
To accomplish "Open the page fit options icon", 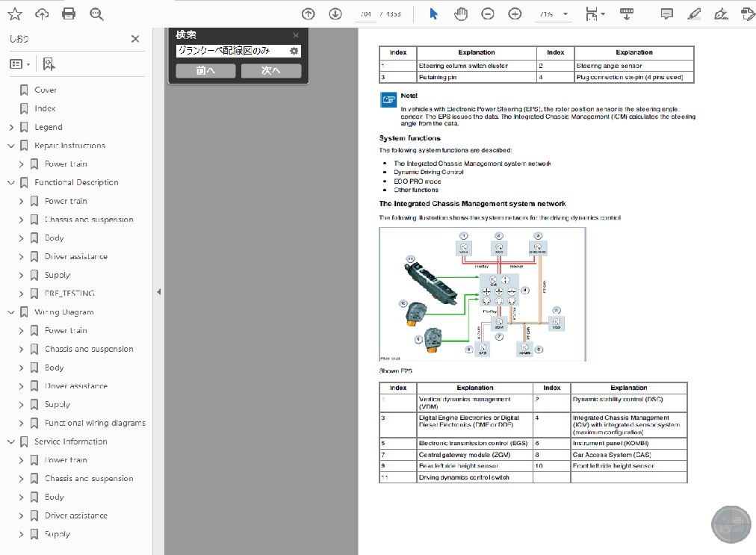I will coord(595,14).
